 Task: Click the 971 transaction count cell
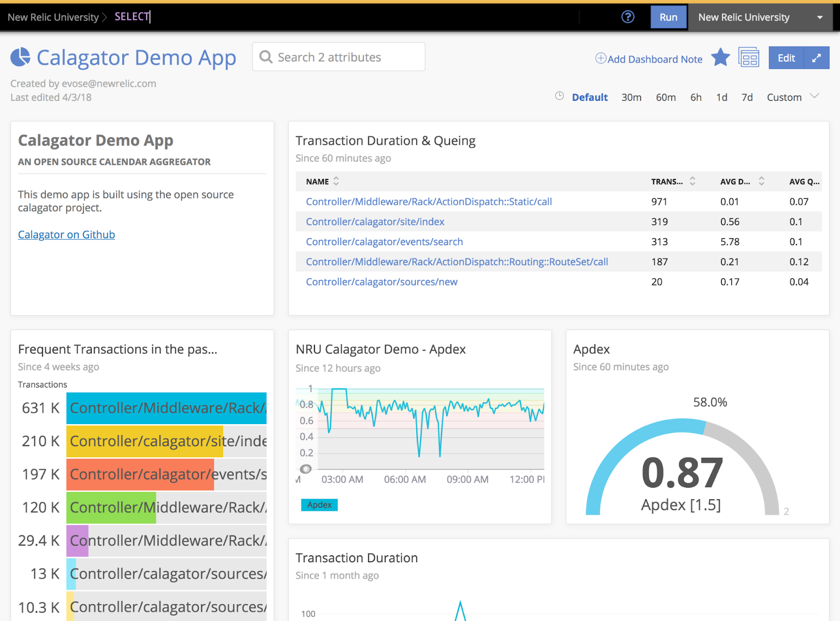[x=659, y=202]
